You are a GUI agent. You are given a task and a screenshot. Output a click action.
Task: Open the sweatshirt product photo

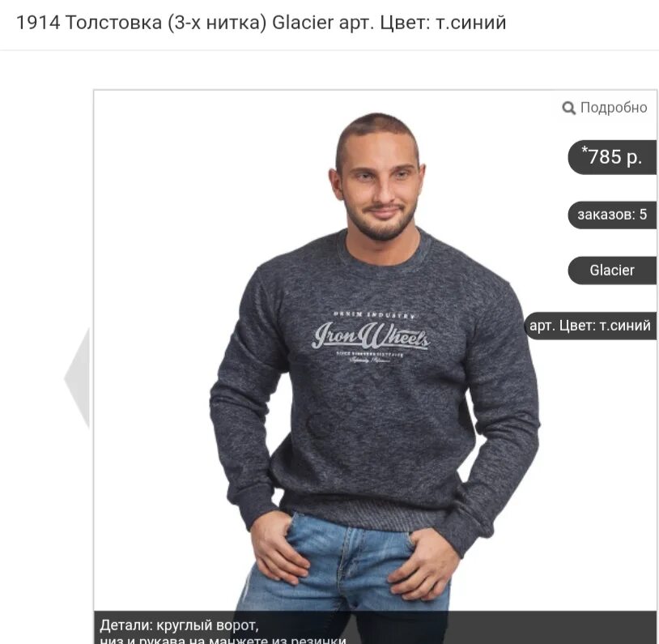coord(375,366)
